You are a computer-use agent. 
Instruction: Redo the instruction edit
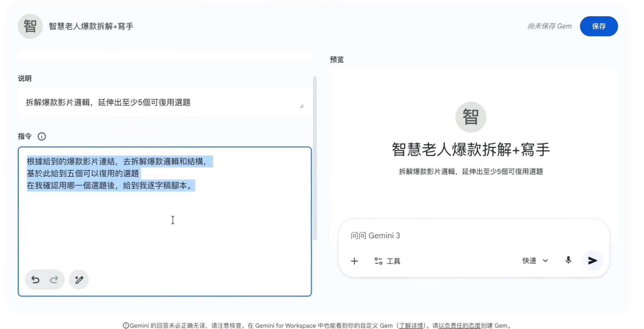point(54,280)
